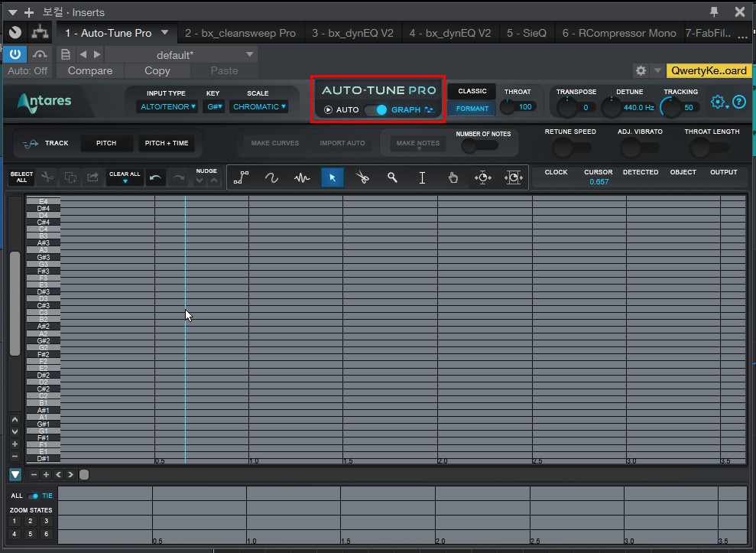The image size is (756, 553).
Task: Pin the Inserts window
Action: point(714,11)
